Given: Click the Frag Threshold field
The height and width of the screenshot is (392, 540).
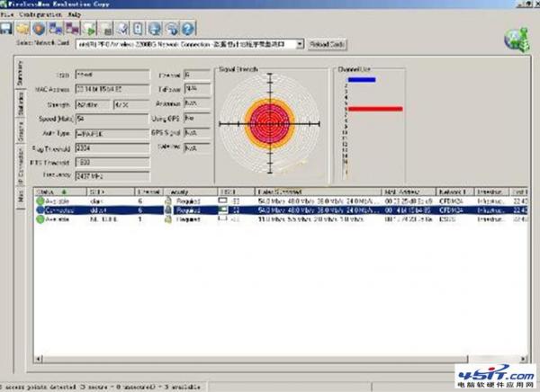Looking at the screenshot, I should (112, 148).
